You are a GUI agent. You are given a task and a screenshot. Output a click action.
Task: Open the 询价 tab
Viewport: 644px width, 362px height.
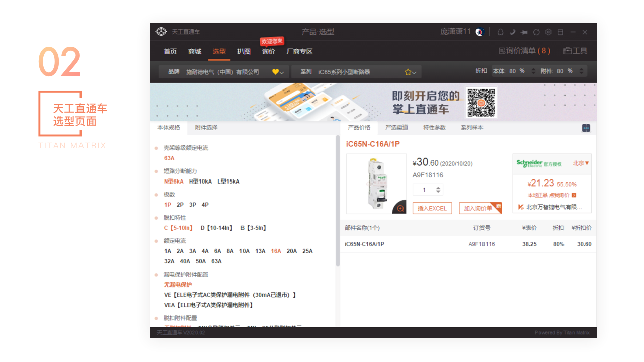(x=269, y=51)
